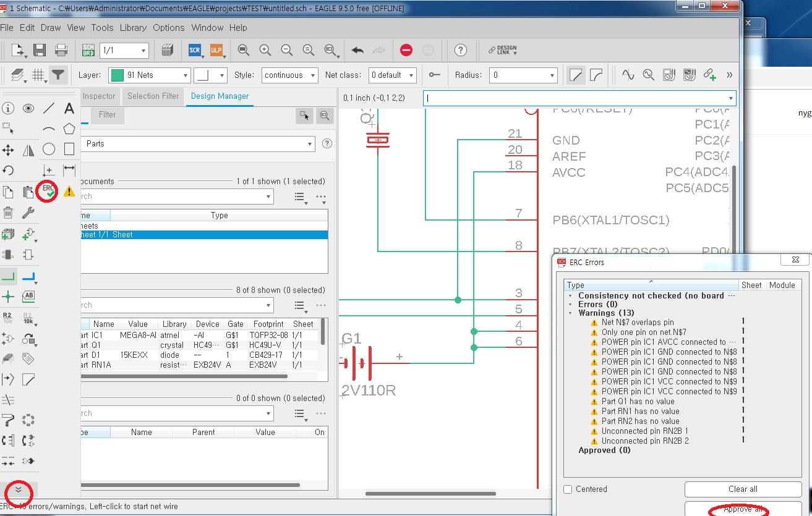
Task: Click the Print icon
Action: (x=61, y=50)
